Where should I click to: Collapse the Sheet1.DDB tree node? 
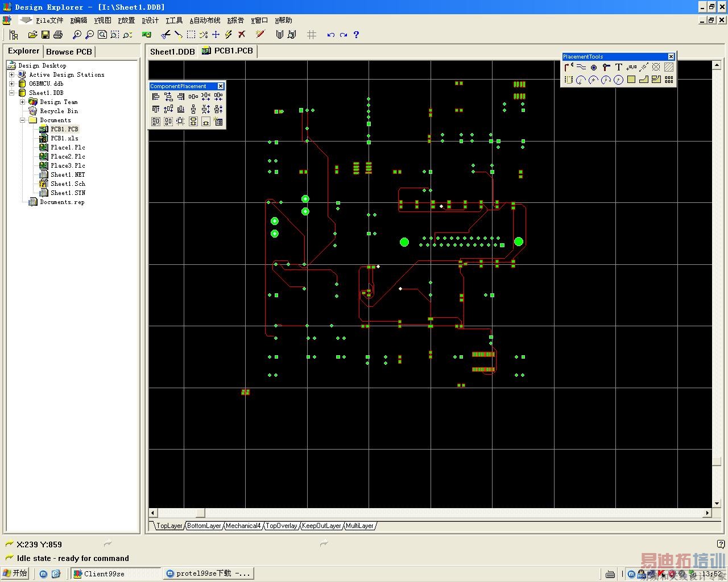coord(11,93)
